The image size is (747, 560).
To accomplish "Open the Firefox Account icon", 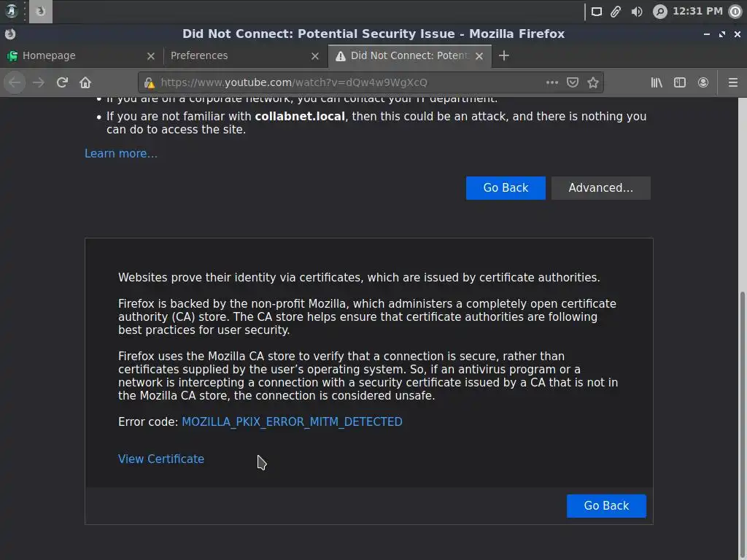I will (x=703, y=82).
